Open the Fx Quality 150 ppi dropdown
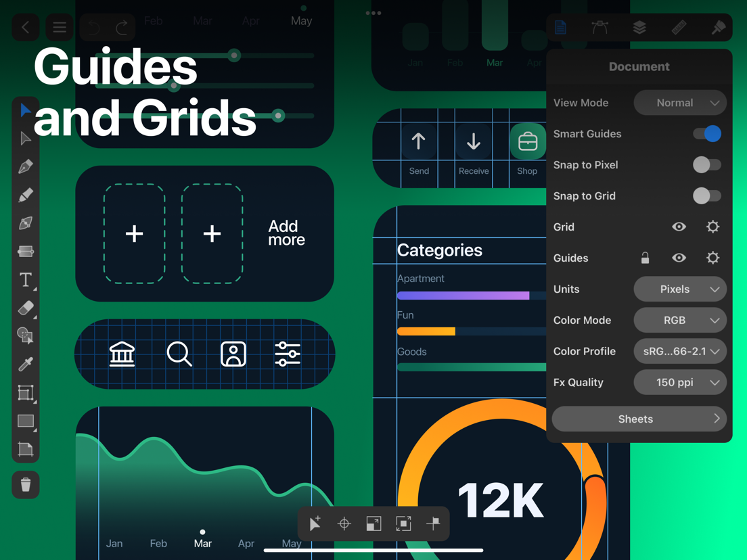This screenshot has height=560, width=747. tap(680, 382)
